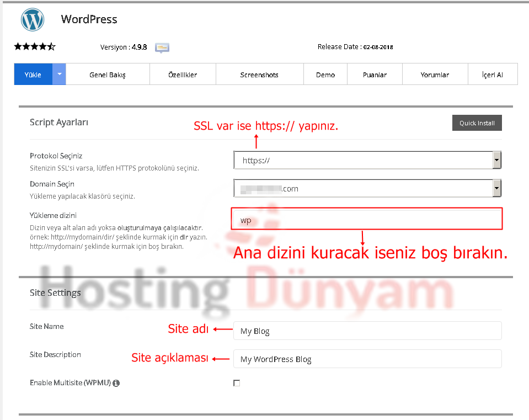View the Multisite info icon

pos(116,383)
